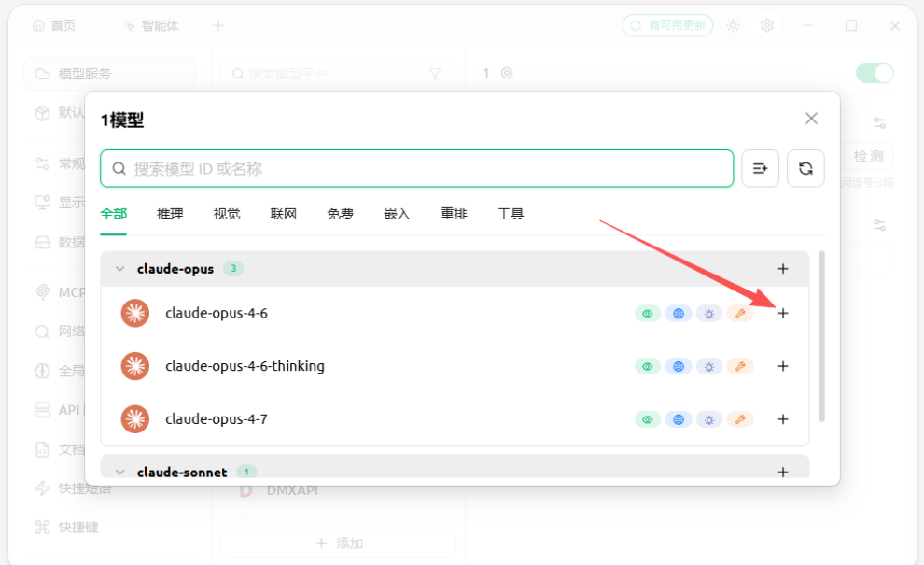Click tool wrench badge on claude-opus-4-7
Viewport: 924px width, 565px height.
tap(739, 420)
